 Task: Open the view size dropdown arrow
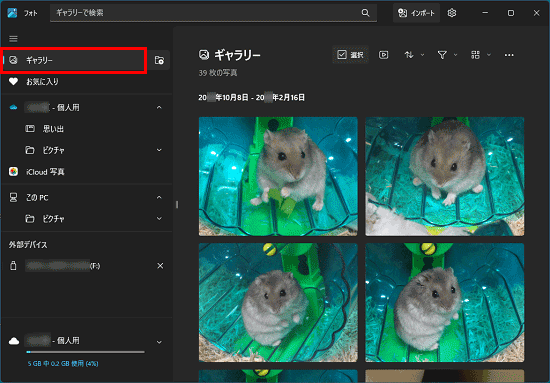(x=489, y=55)
